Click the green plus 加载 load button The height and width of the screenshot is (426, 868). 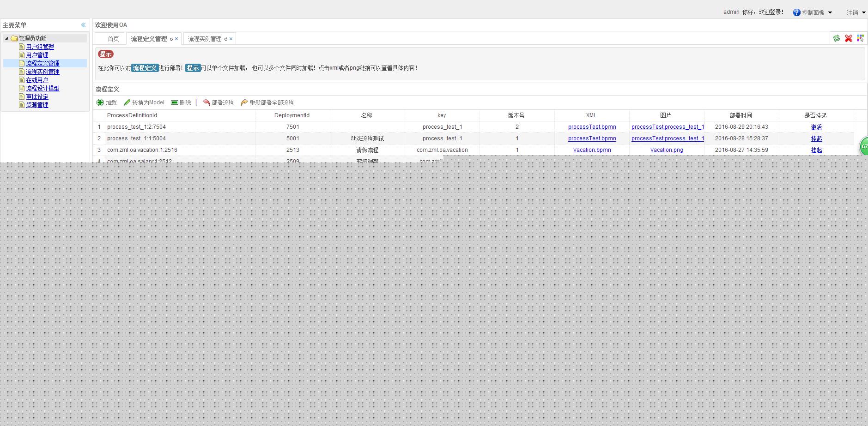107,102
